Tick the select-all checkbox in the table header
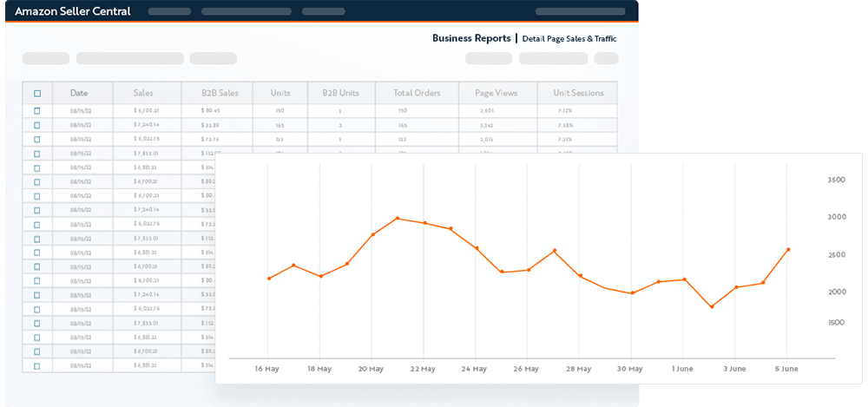This screenshot has height=407, width=868. click(x=37, y=94)
